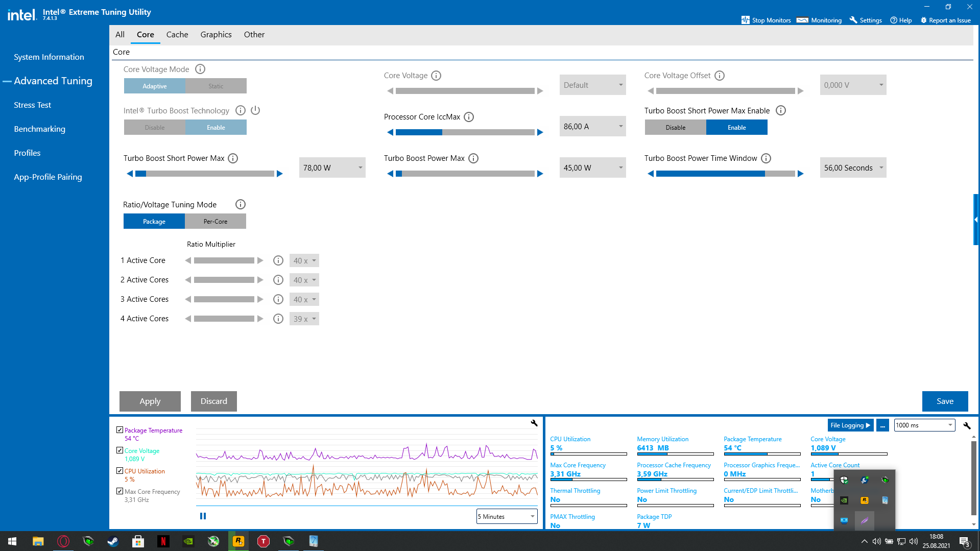
Task: Disable Turbo Boost Short Power Max
Action: (676, 127)
